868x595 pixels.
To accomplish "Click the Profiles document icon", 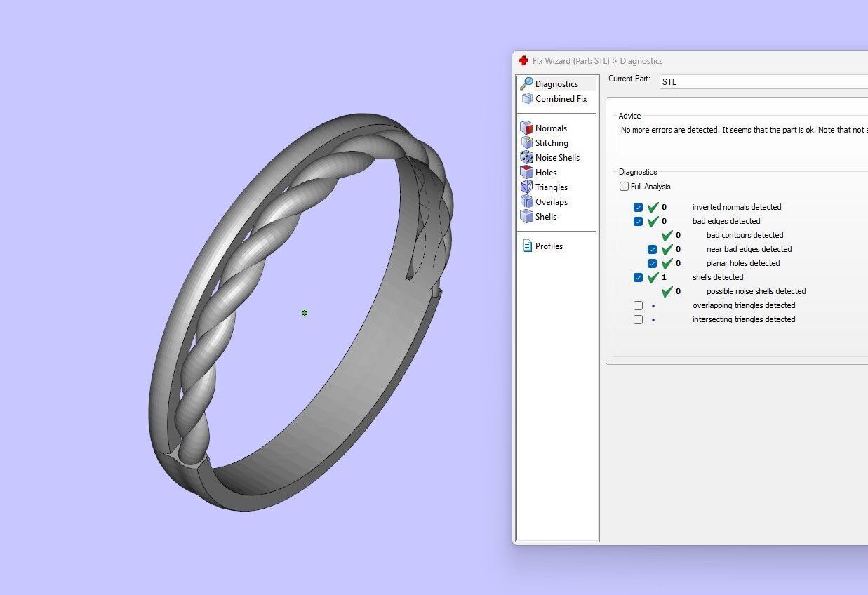I will (527, 246).
